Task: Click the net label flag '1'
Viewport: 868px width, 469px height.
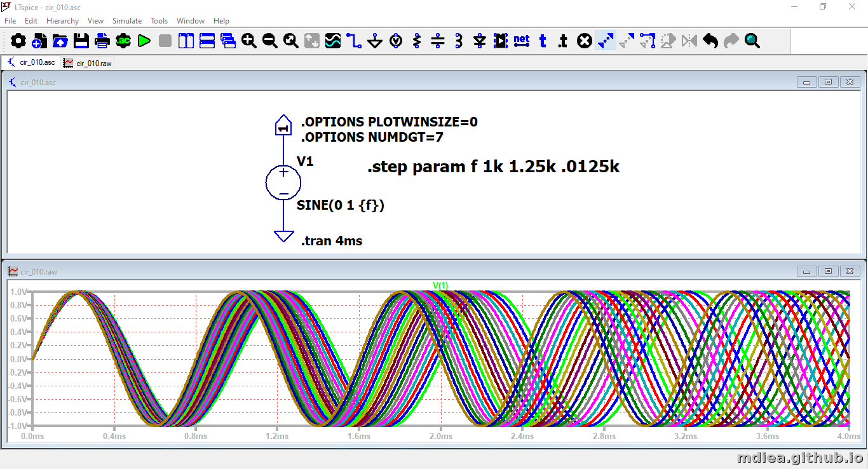Action: [x=283, y=126]
